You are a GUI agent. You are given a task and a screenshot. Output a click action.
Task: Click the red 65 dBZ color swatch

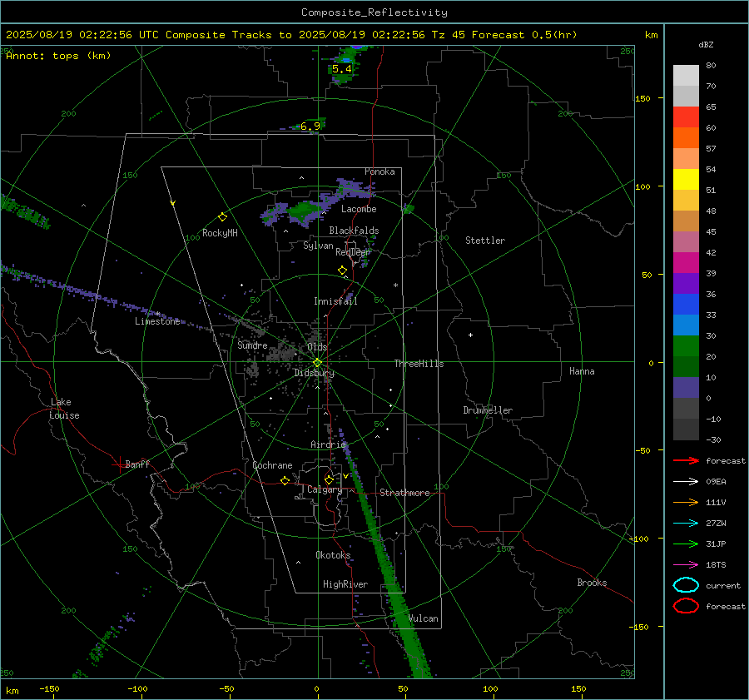click(x=686, y=117)
